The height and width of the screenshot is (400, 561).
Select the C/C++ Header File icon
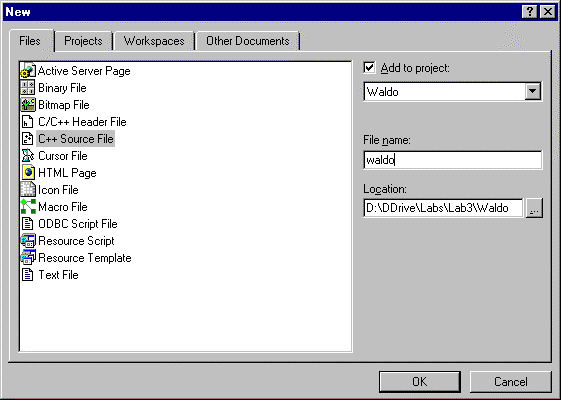[x=28, y=122]
